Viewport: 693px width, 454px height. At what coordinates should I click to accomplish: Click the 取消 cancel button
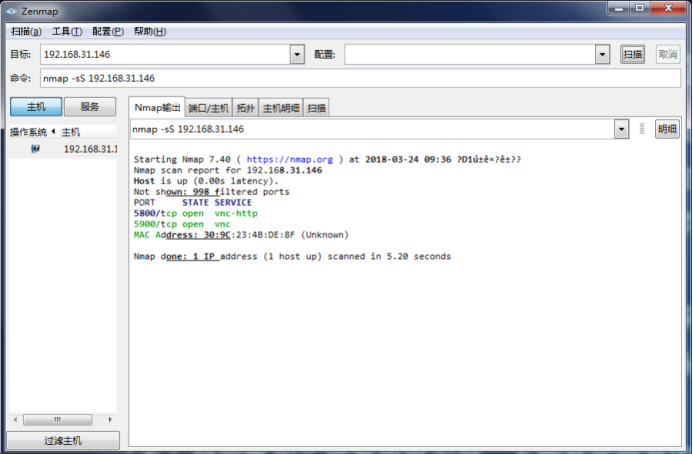click(x=668, y=54)
